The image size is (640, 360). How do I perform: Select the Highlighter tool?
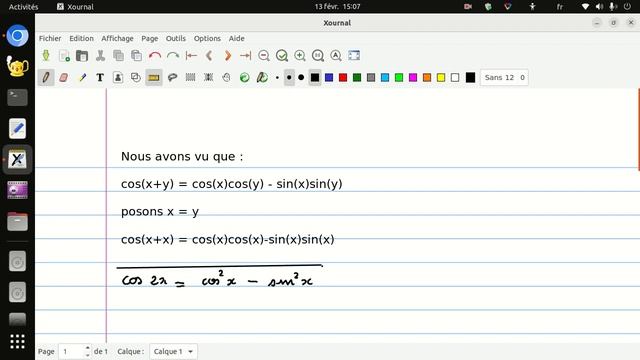[82, 78]
